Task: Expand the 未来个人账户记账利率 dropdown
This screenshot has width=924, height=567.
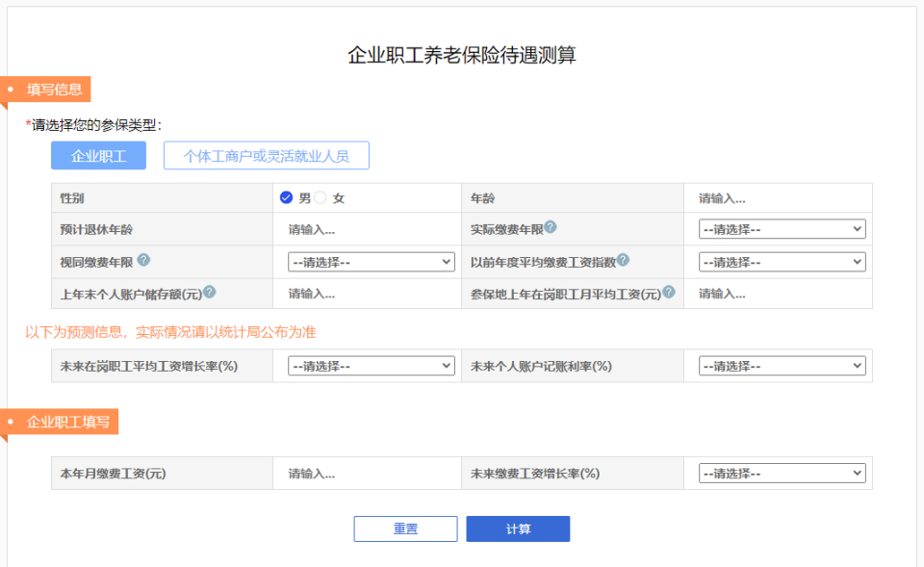Action: tap(781, 365)
